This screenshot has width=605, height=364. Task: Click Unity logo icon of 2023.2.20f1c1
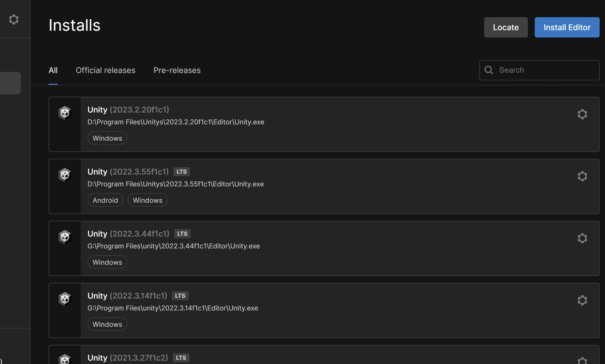coord(65,113)
